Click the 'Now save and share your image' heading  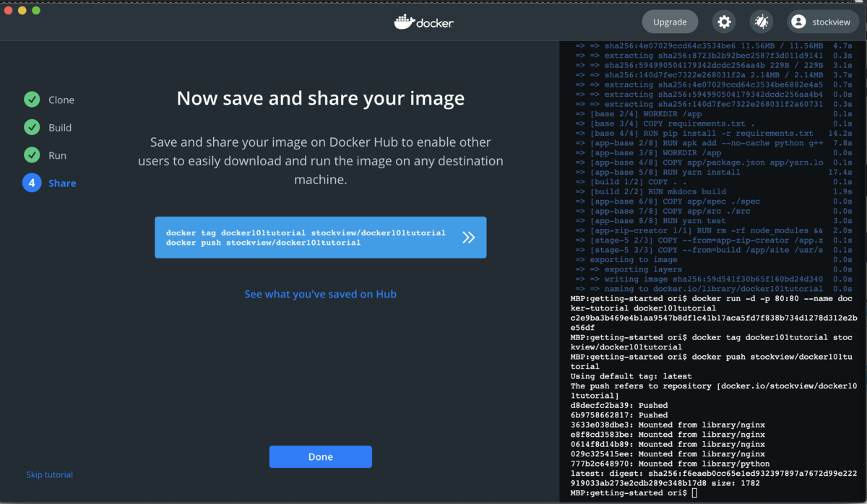[320, 98]
